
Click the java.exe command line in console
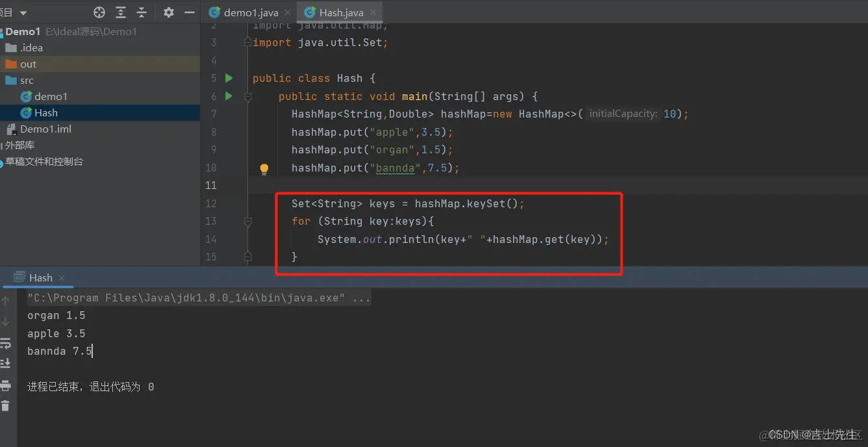pyautogui.click(x=199, y=298)
